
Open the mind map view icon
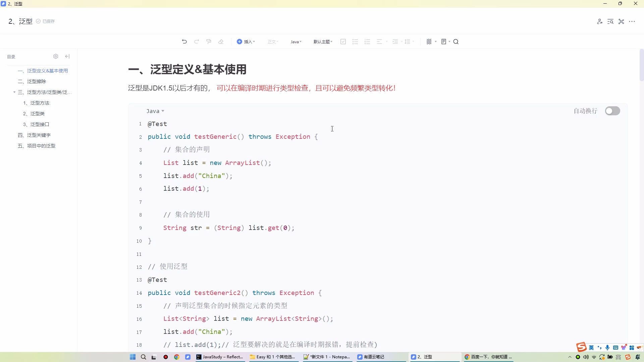click(621, 21)
